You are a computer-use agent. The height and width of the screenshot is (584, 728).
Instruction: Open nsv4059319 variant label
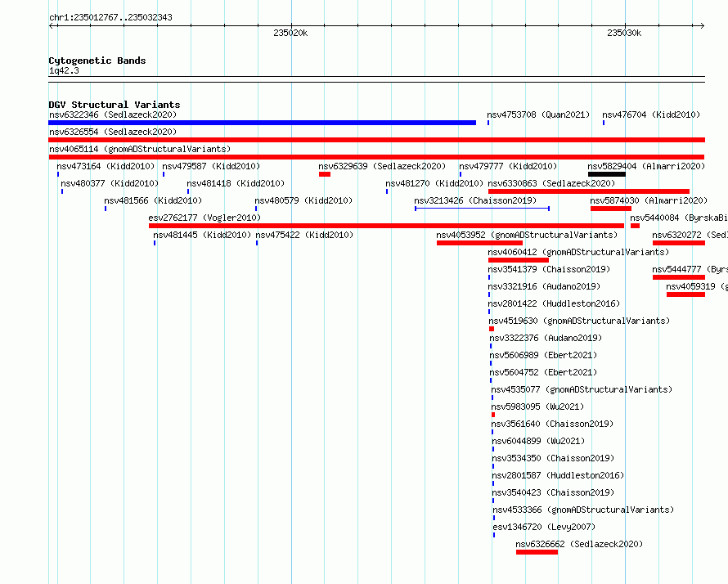tap(696, 286)
